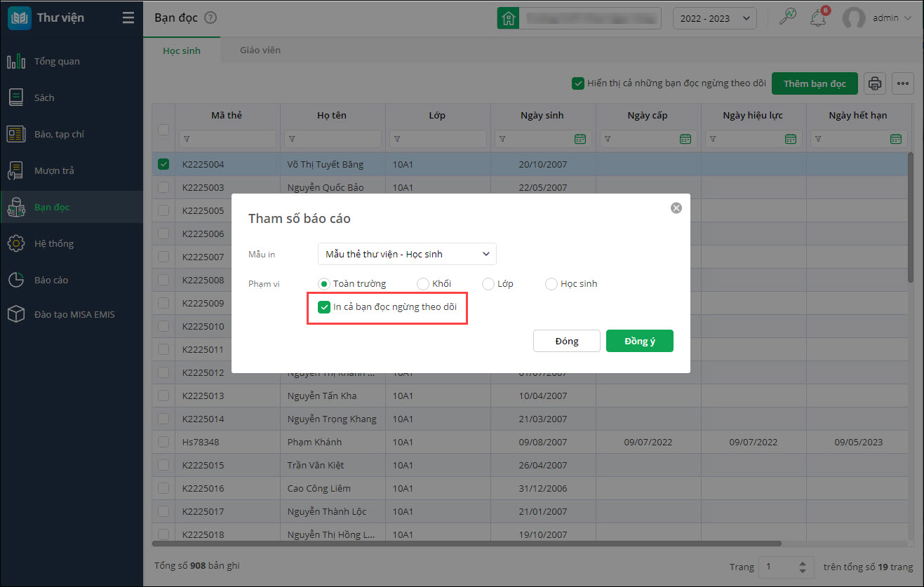Click the Đóng button

pyautogui.click(x=567, y=341)
